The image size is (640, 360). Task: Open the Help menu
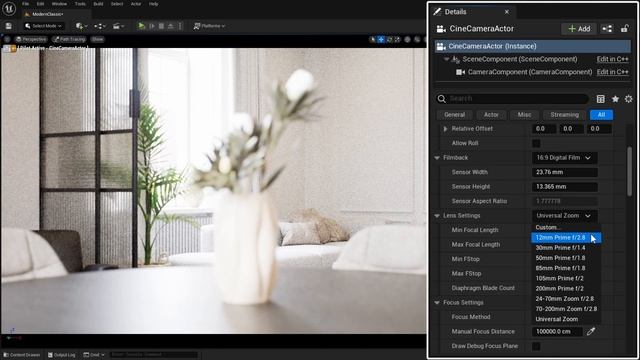tap(153, 4)
